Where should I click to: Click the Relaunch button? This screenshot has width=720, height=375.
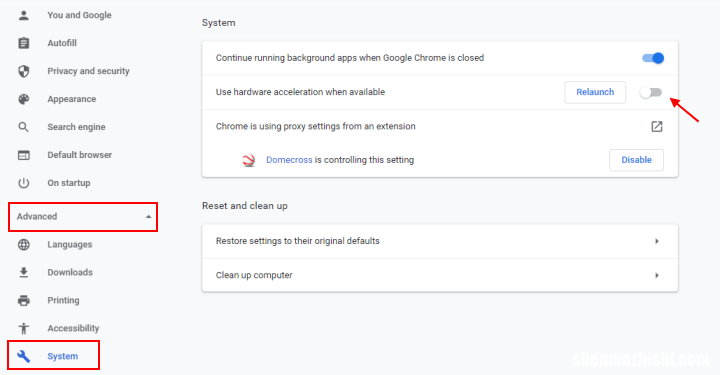click(x=595, y=92)
